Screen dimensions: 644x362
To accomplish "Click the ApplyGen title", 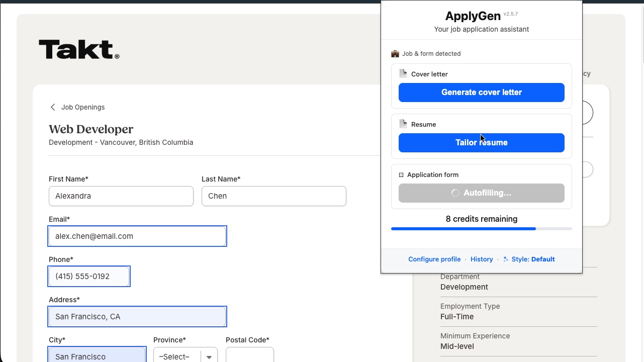I will pos(473,16).
